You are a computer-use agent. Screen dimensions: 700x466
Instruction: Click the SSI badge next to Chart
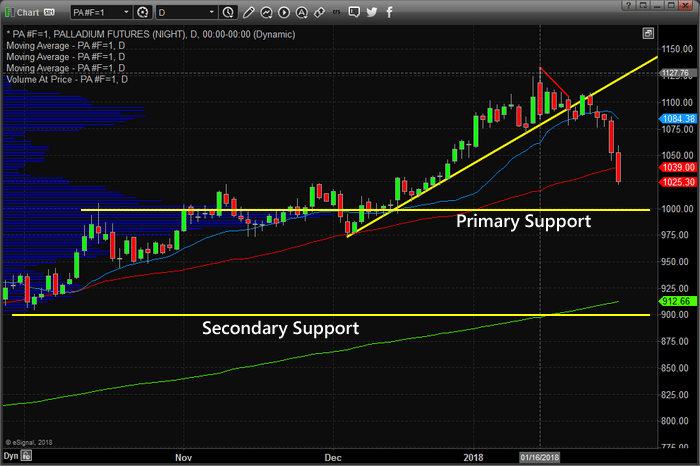[x=49, y=12]
